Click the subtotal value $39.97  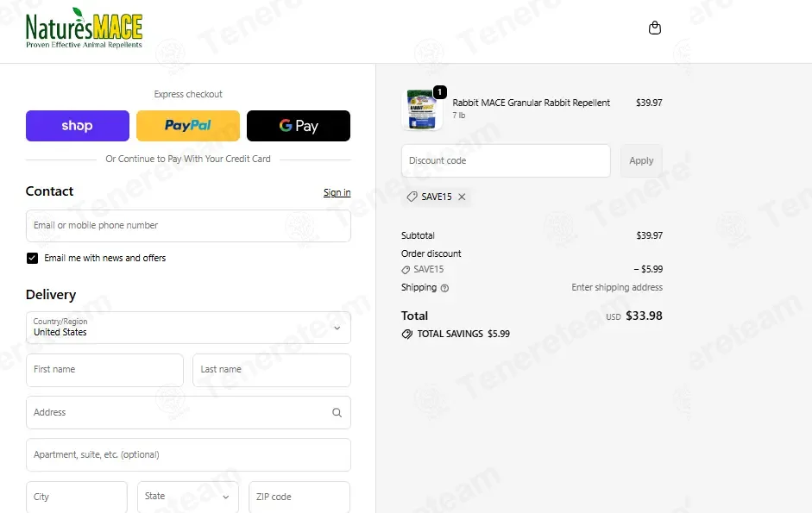pos(650,235)
